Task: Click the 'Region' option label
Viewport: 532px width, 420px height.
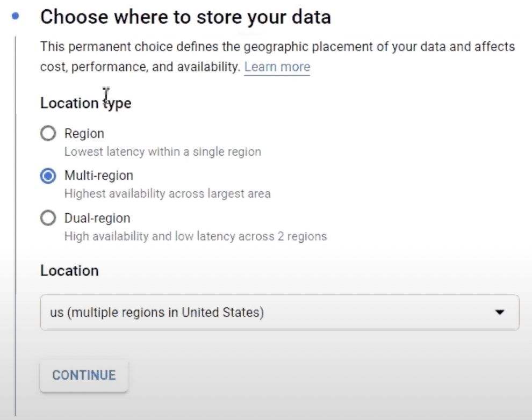Action: coord(84,134)
